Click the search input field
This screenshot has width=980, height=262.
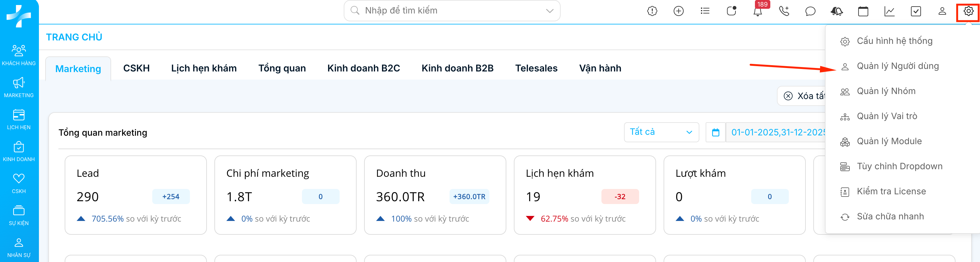click(x=449, y=11)
